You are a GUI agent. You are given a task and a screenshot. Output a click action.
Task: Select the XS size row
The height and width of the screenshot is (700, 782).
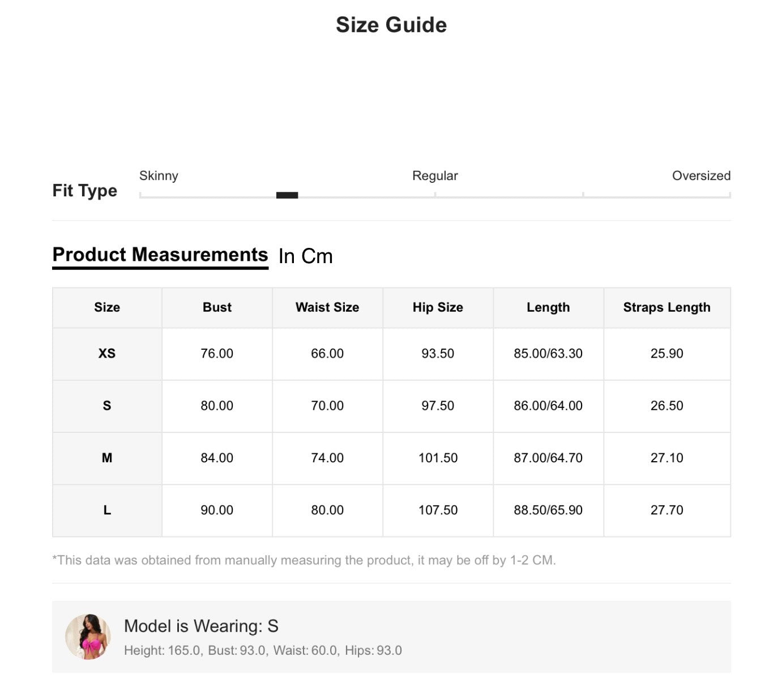coord(391,354)
